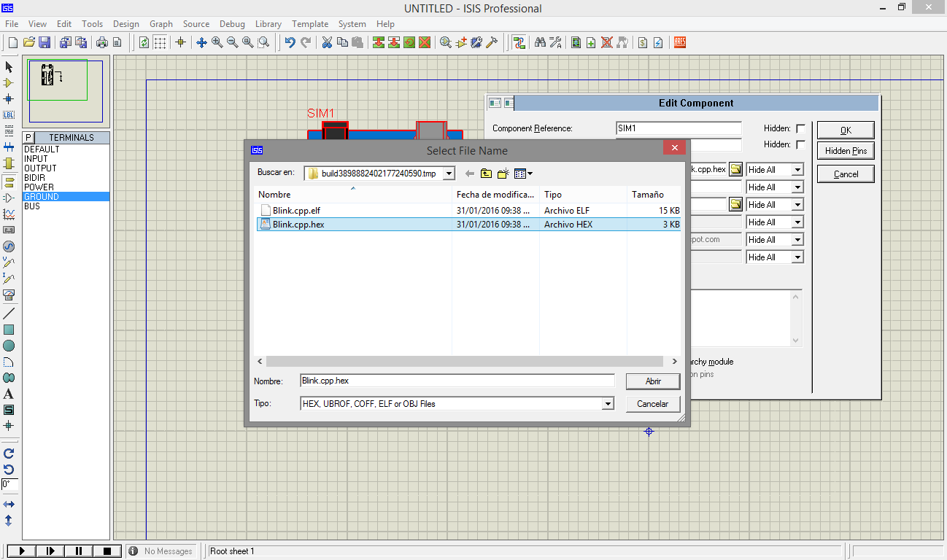Toggle the Grid icon in toolbar
The height and width of the screenshot is (560, 947).
[x=159, y=42]
